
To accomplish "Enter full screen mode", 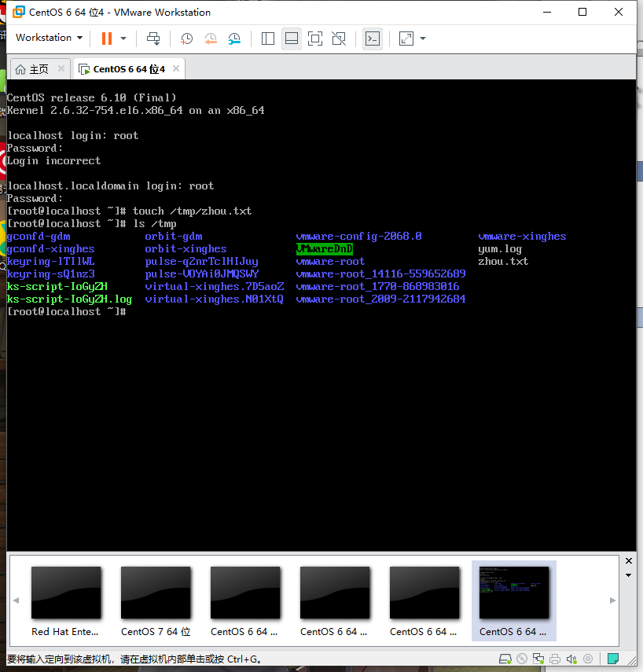I will coord(315,39).
